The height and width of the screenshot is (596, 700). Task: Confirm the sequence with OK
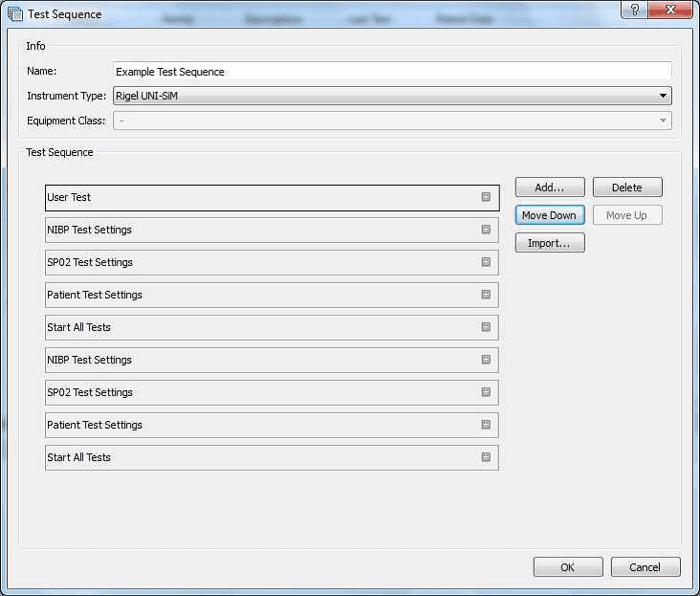[568, 567]
